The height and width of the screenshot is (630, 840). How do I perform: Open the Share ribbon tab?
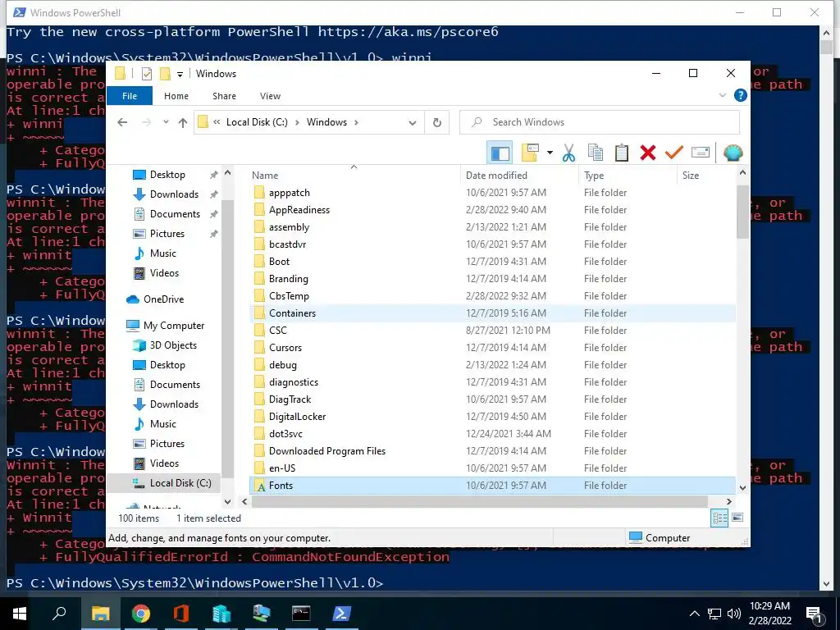coord(224,96)
